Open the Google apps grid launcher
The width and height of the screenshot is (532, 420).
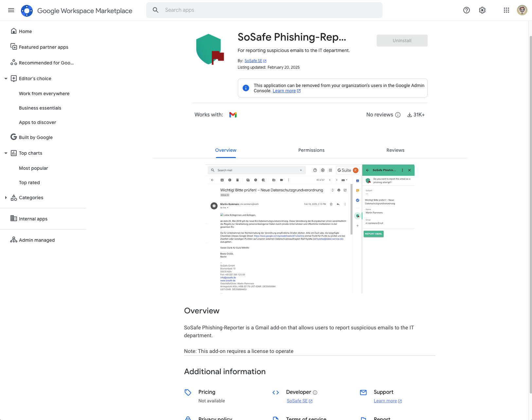[506, 10]
